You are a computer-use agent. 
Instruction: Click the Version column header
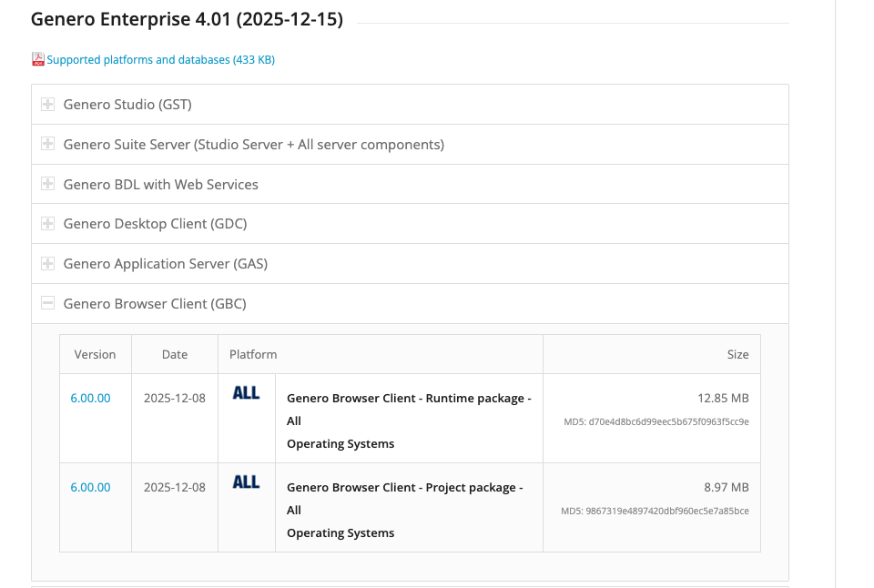pos(95,354)
